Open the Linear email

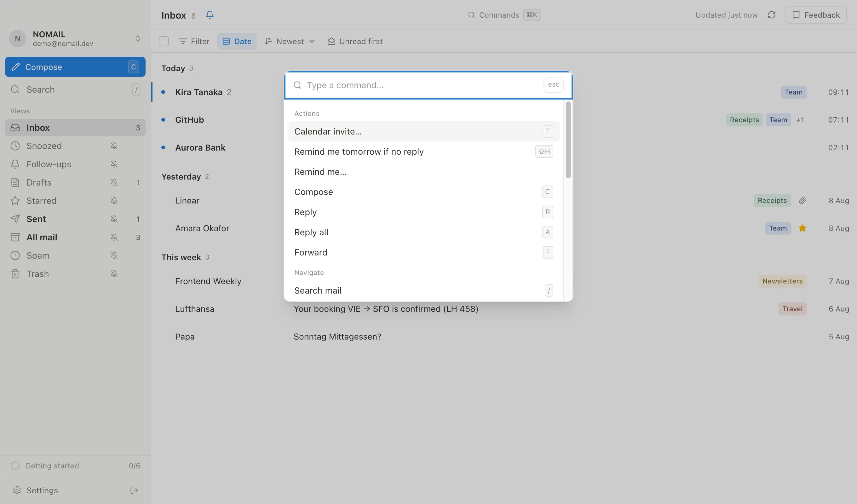pyautogui.click(x=504, y=201)
